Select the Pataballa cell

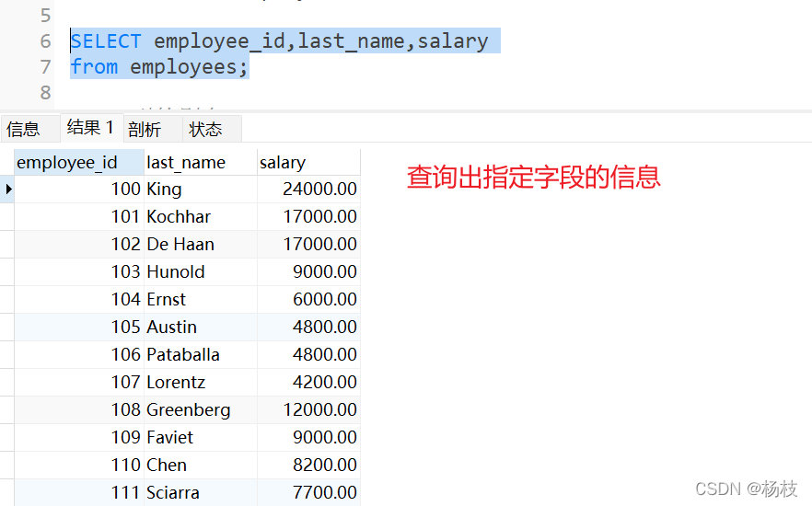point(201,354)
